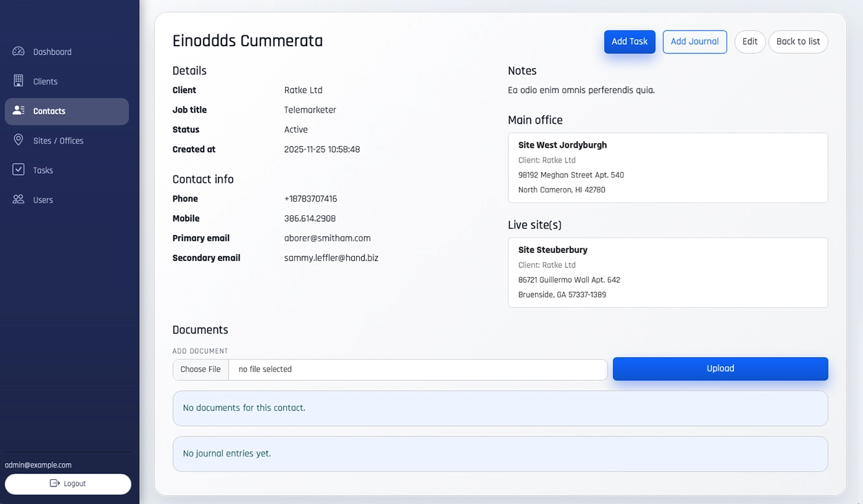Select the Contacts person icon in sidebar
The width and height of the screenshot is (863, 504).
click(16, 111)
